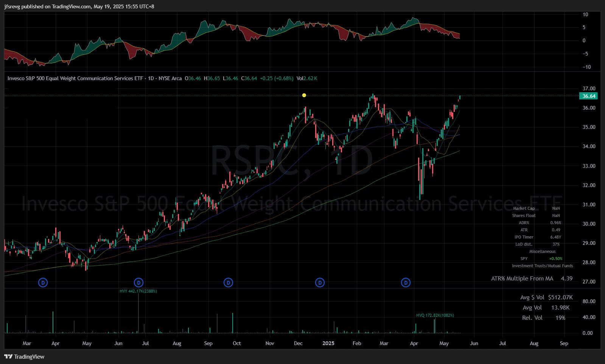The width and height of the screenshot is (605, 364).
Task: Click the 31.00 price axis label
Action: coord(589,204)
